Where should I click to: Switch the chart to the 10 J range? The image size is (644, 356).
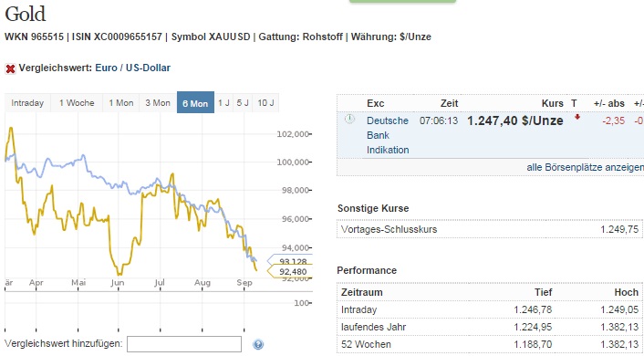click(x=265, y=103)
